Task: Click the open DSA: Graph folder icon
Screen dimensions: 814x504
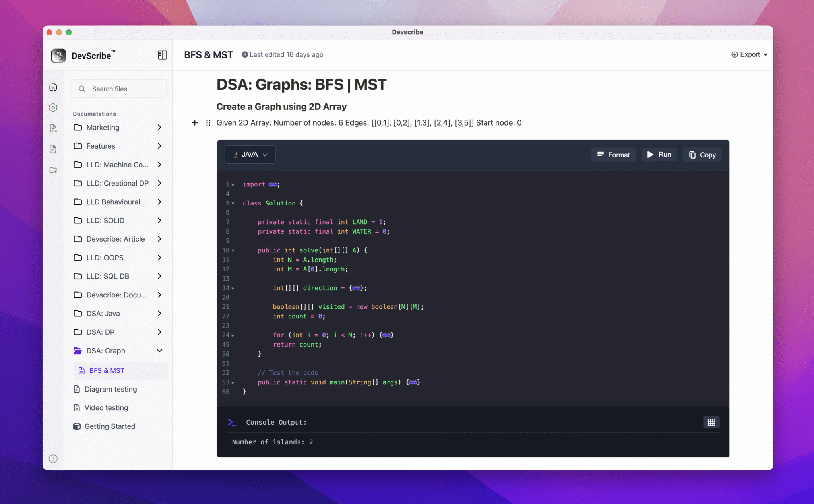Action: tap(78, 351)
